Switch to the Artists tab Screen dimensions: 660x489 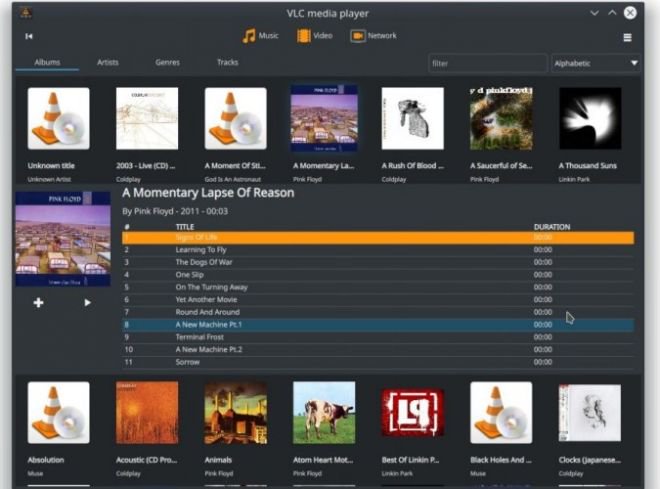108,62
